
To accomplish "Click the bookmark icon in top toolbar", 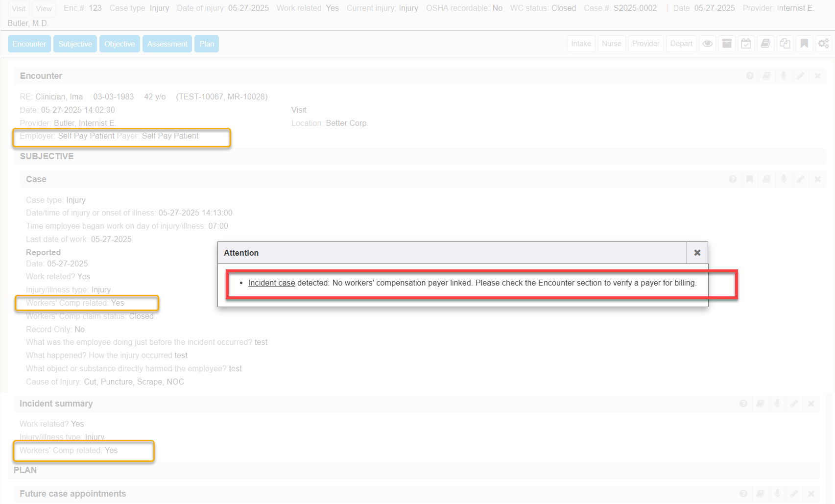I will (804, 44).
